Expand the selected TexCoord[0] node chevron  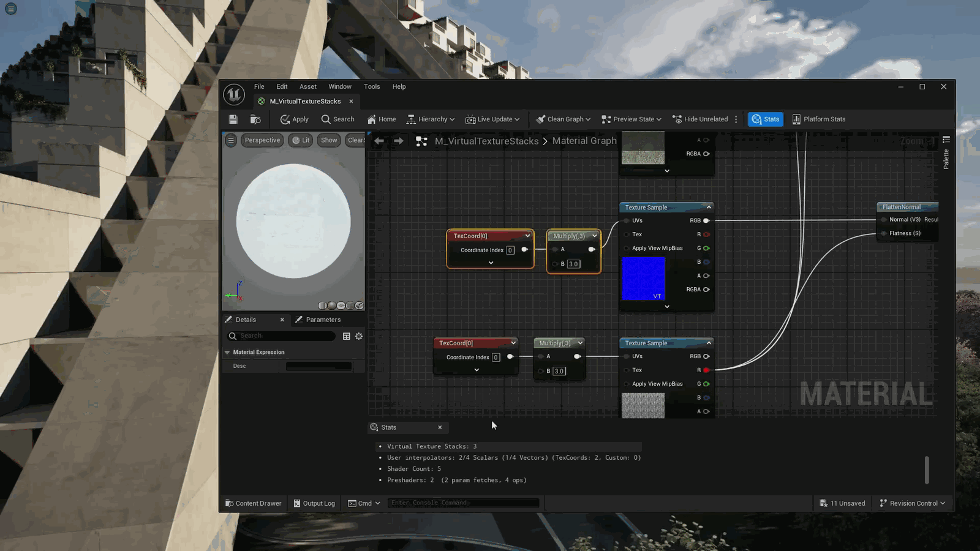point(491,263)
